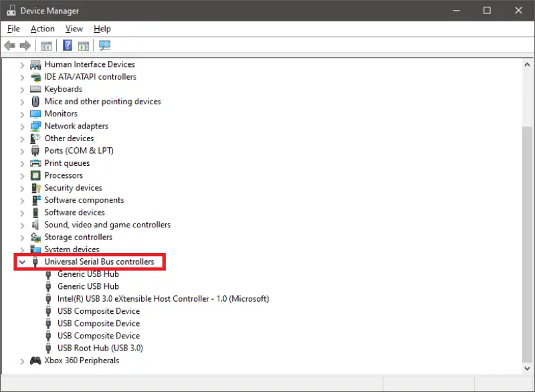Select the USB Root Hub (USB 3.0) entry

pos(99,348)
